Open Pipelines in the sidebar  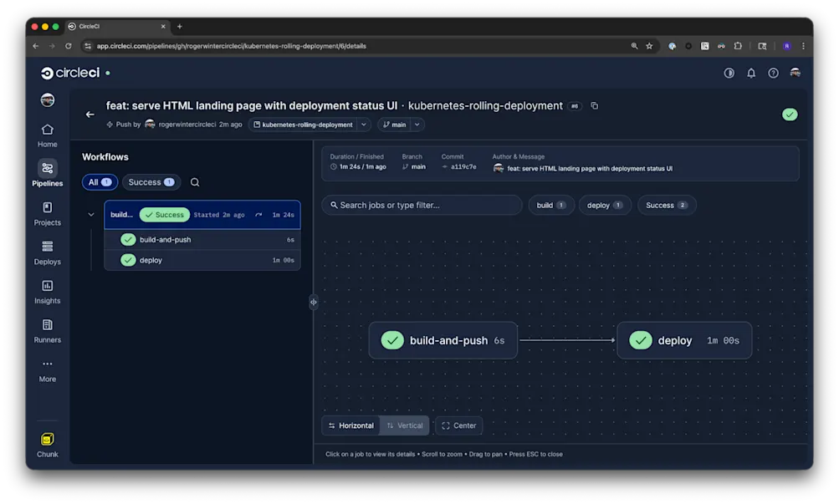click(x=47, y=174)
